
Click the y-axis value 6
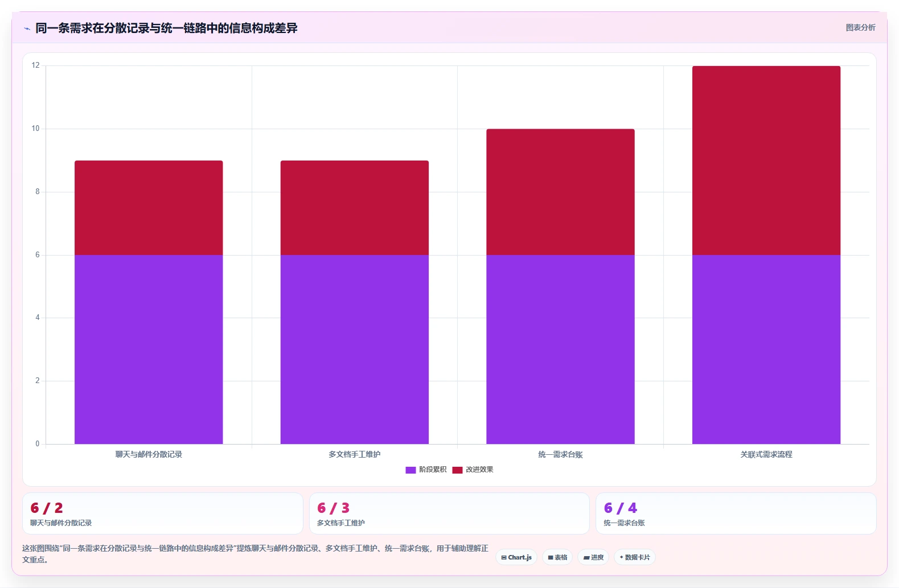click(38, 255)
